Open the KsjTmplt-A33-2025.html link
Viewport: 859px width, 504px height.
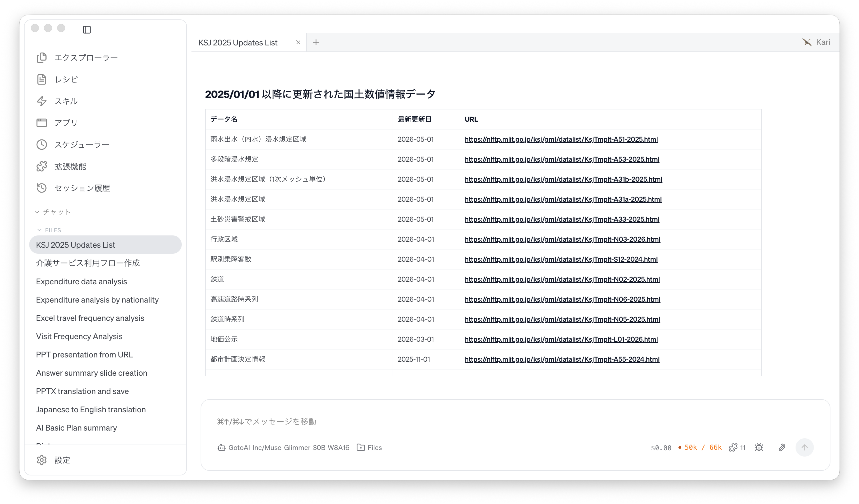pyautogui.click(x=562, y=219)
